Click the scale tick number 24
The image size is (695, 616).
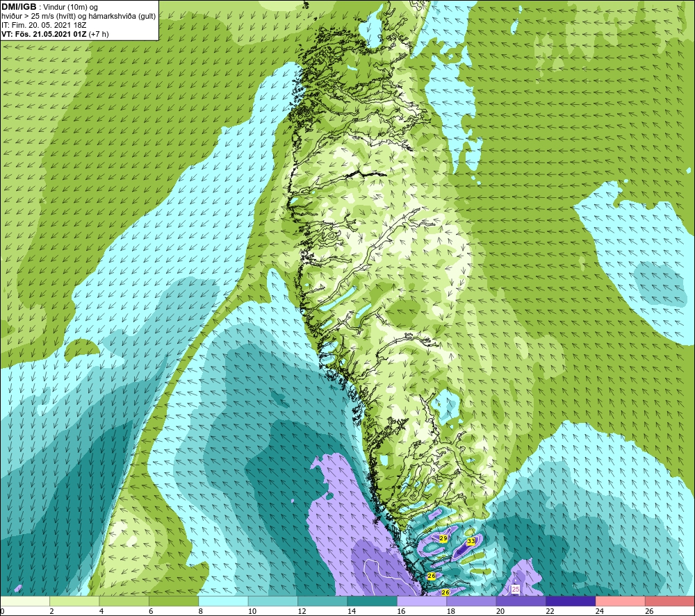tap(600, 611)
